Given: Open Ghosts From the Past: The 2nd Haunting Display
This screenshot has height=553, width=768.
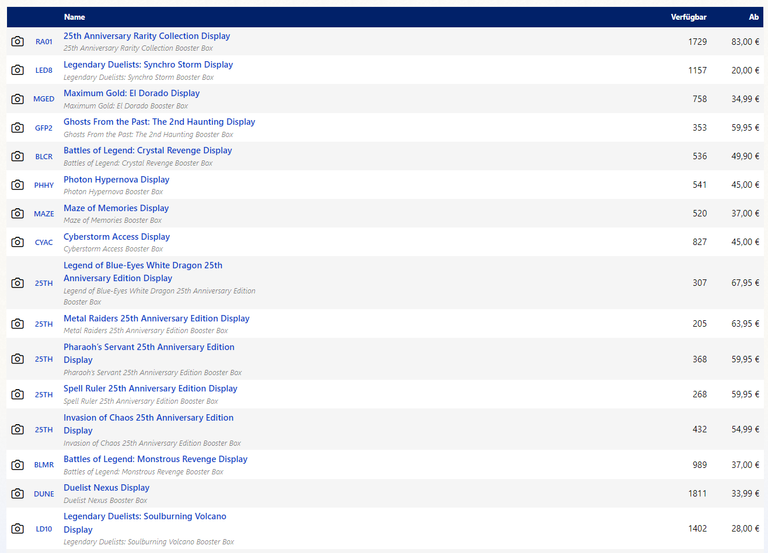Looking at the screenshot, I should click(159, 122).
